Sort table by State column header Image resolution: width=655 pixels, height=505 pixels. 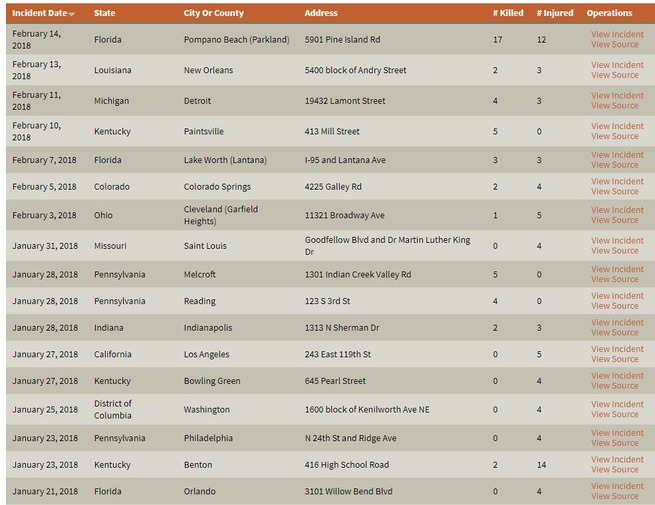tap(104, 13)
